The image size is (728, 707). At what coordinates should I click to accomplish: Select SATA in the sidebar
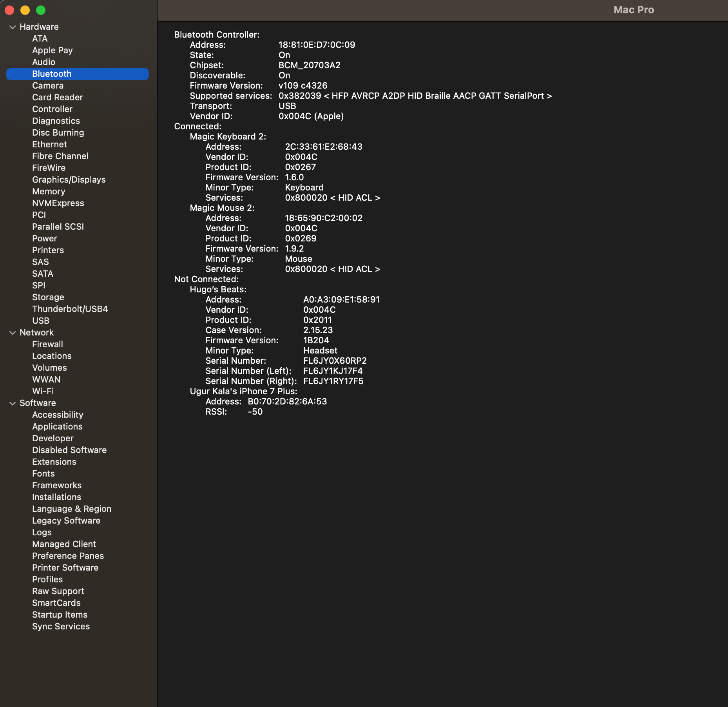coord(43,274)
